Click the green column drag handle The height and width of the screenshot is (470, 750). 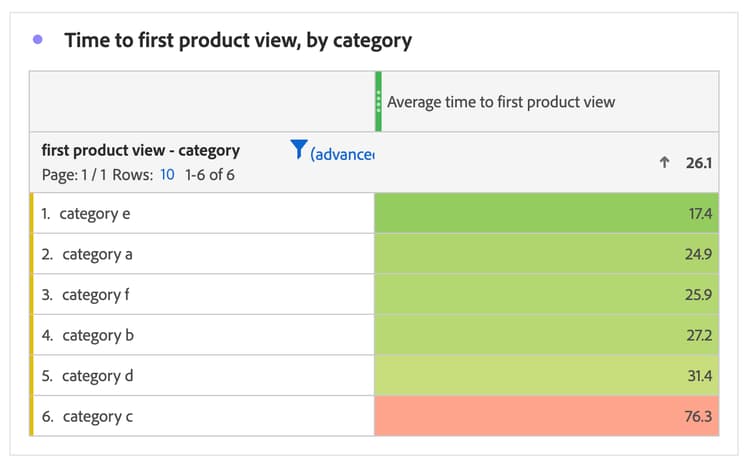378,101
